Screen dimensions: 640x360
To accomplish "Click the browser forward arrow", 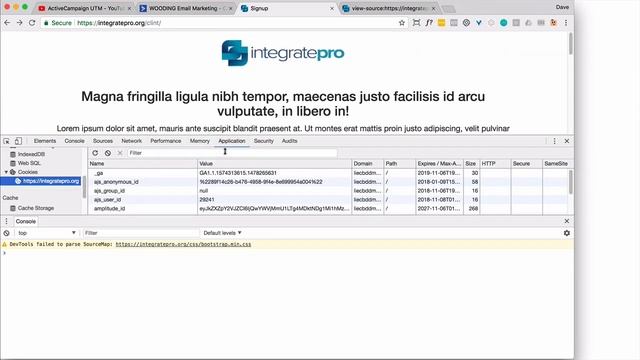I will (20, 23).
